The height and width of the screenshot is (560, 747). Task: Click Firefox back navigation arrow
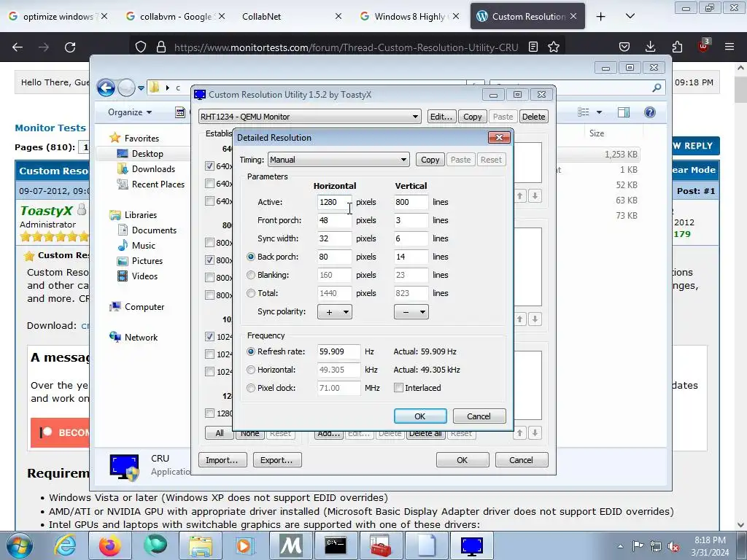pos(18,47)
